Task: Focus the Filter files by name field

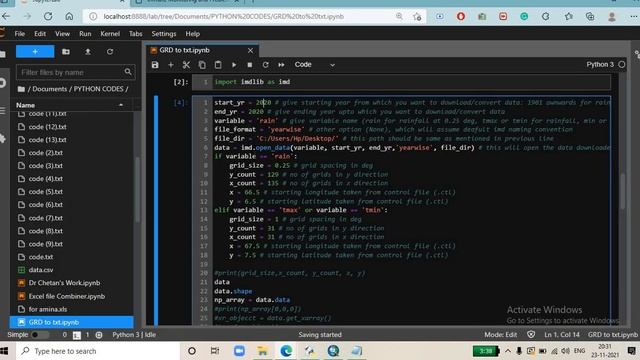Action: [x=76, y=72]
